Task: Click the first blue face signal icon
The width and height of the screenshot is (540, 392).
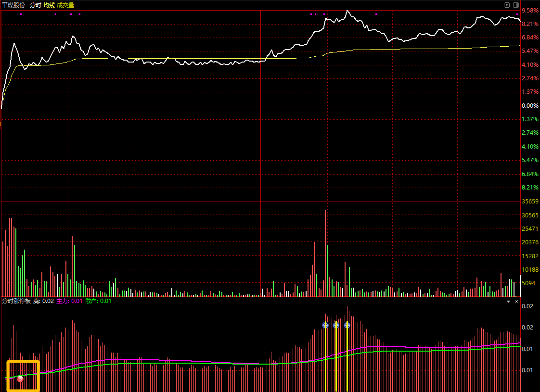Action: tap(325, 325)
